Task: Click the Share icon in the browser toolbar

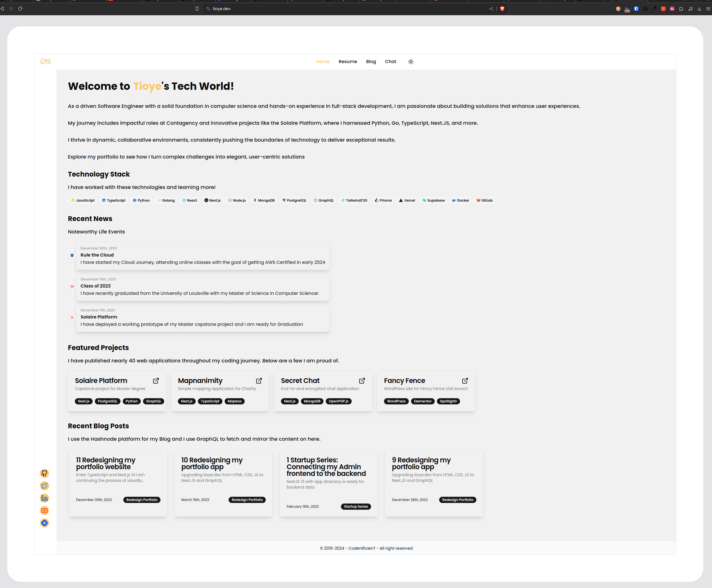Action: (x=491, y=9)
